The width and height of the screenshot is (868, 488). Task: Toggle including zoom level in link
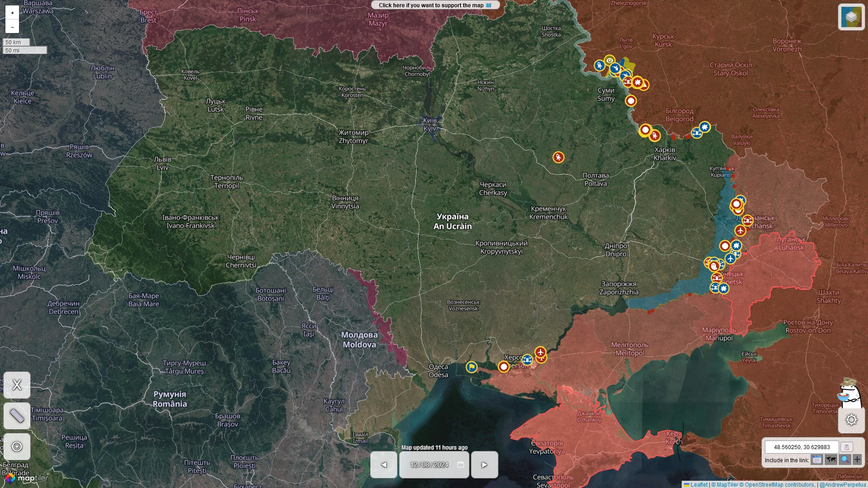844,460
